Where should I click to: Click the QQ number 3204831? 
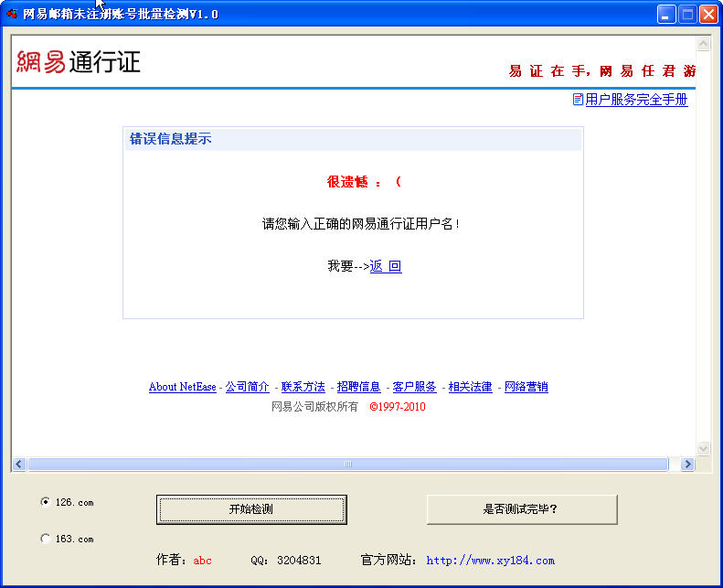[x=299, y=561]
